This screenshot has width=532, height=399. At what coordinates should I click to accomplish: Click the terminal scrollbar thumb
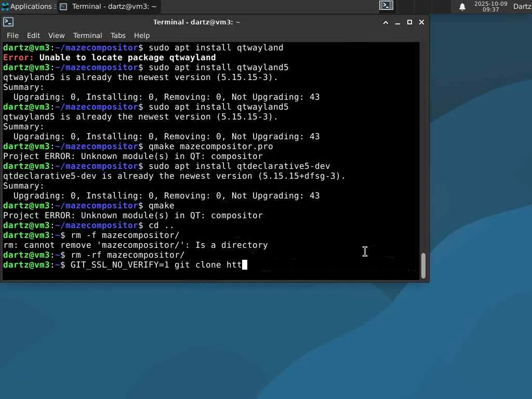(x=423, y=265)
